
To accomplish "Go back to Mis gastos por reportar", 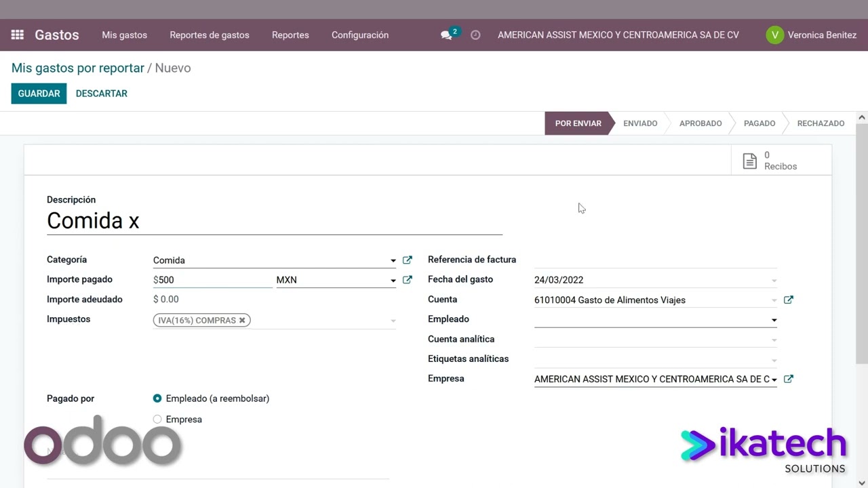I will [x=78, y=68].
